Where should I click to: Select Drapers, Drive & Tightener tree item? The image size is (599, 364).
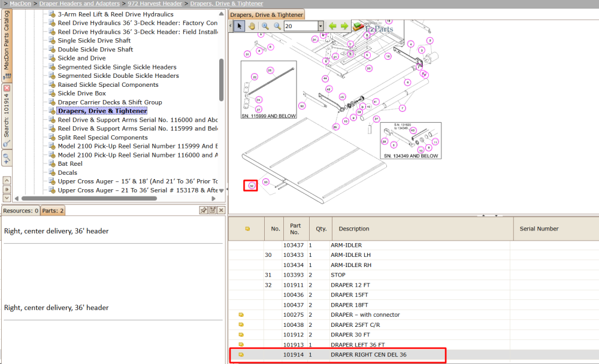(102, 111)
